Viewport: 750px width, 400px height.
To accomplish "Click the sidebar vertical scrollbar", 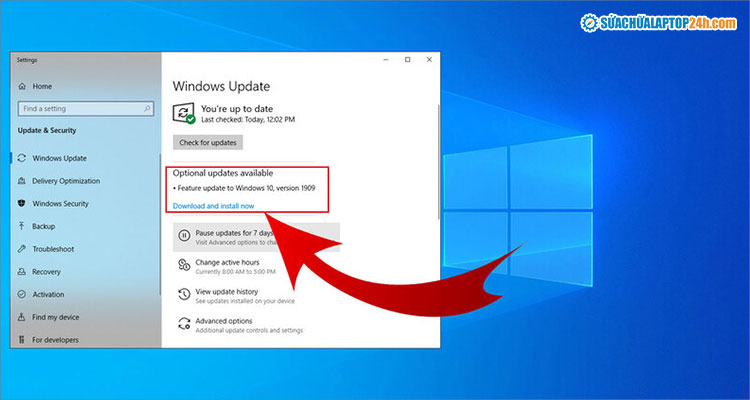I will tap(160, 224).
